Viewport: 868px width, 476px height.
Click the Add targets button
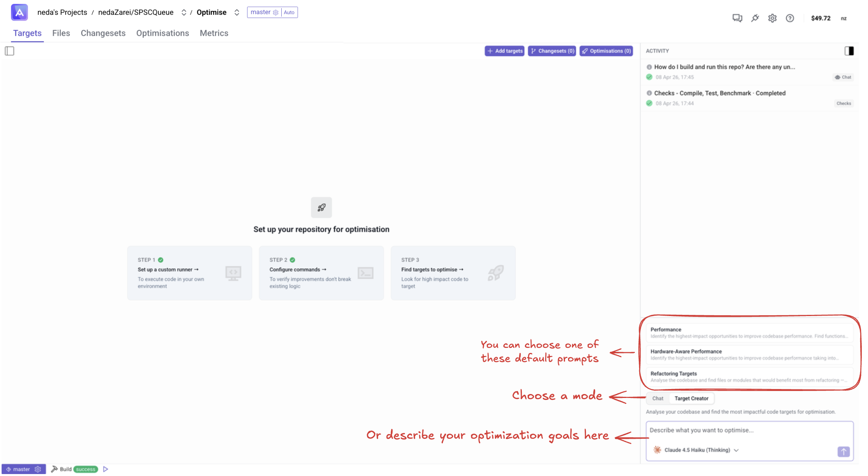pos(504,51)
